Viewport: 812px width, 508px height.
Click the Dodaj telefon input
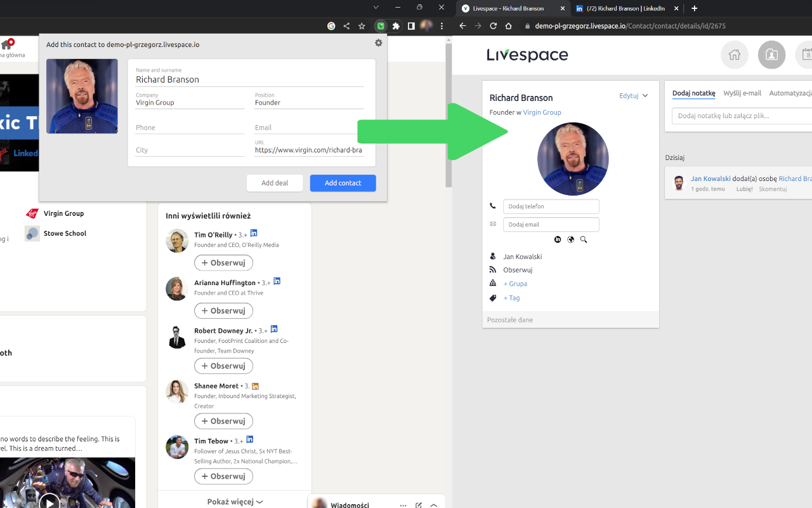(x=551, y=206)
